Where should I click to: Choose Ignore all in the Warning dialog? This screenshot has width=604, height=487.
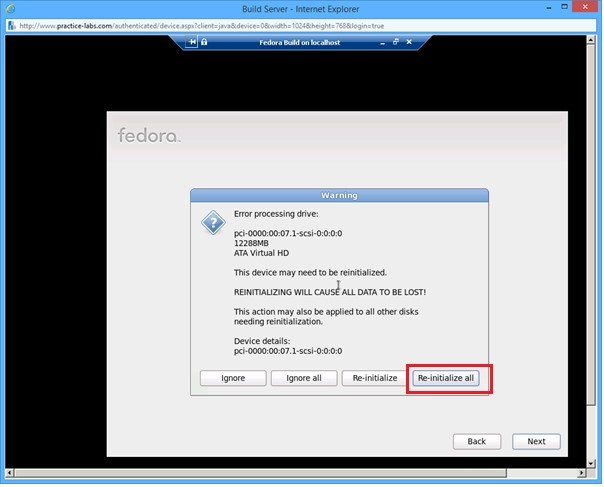[304, 378]
